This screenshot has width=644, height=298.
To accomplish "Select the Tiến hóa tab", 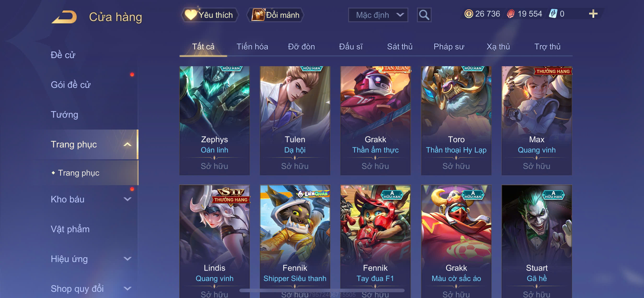I will click(x=252, y=47).
